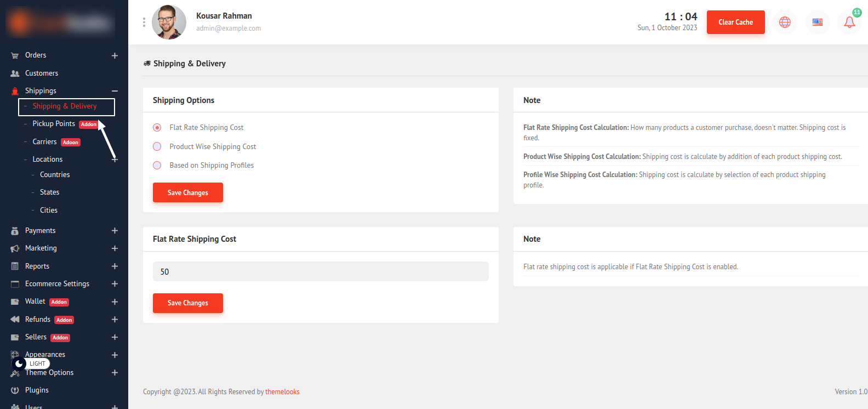The width and height of the screenshot is (868, 409).
Task: Collapse the Shippings menu section
Action: click(115, 91)
